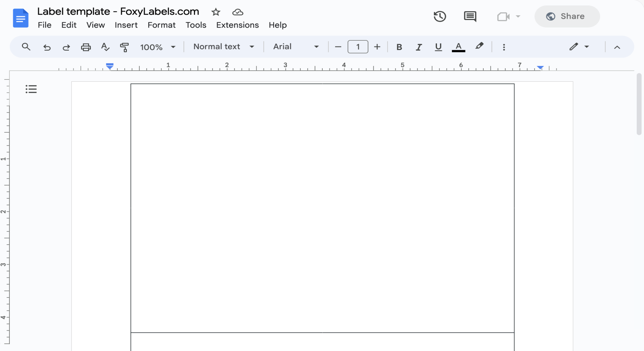
Task: Toggle bold formatting
Action: pos(399,47)
